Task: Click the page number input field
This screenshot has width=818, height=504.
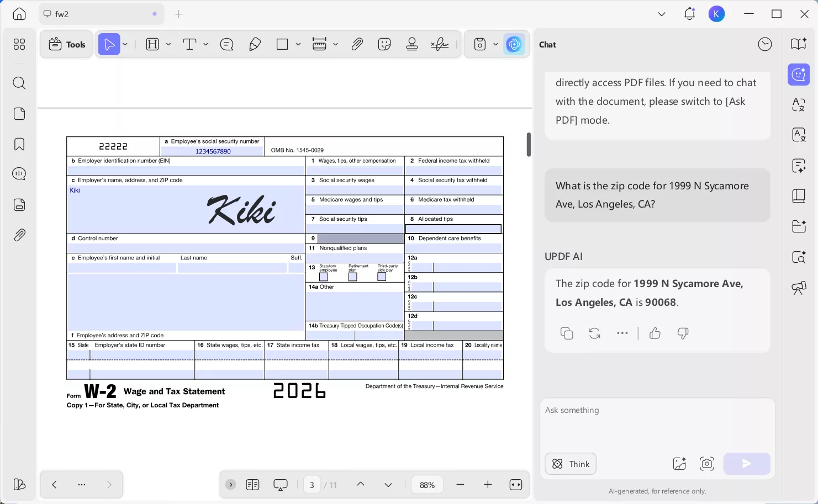Action: (312, 484)
